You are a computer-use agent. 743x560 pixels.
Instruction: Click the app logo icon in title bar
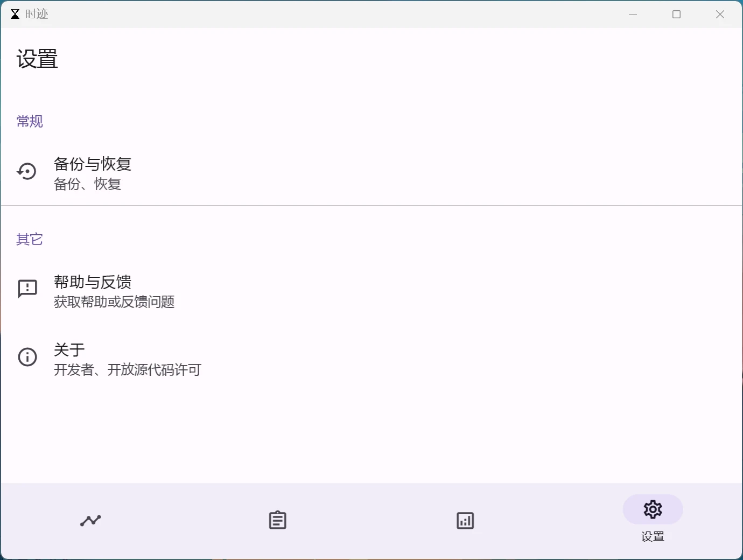coord(15,14)
